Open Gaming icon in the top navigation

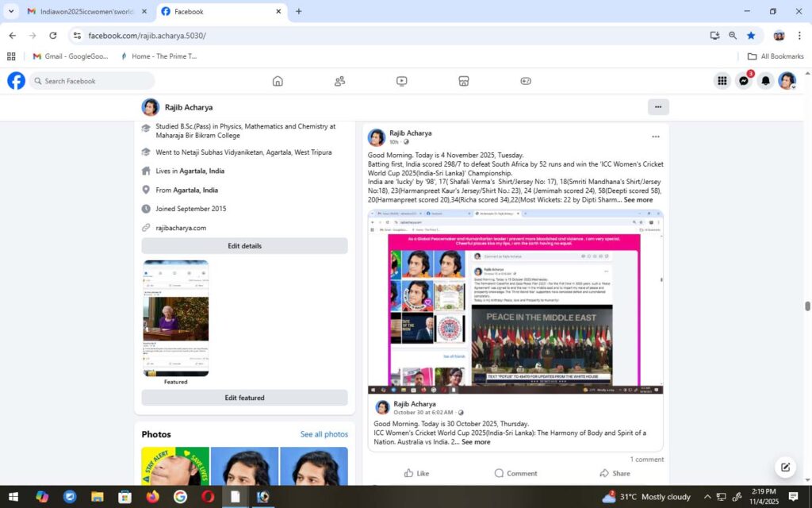[x=526, y=81]
